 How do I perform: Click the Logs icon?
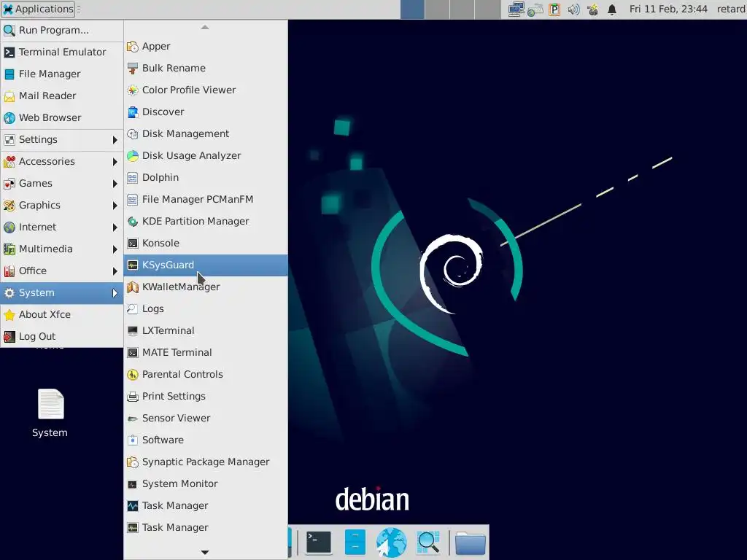(133, 309)
